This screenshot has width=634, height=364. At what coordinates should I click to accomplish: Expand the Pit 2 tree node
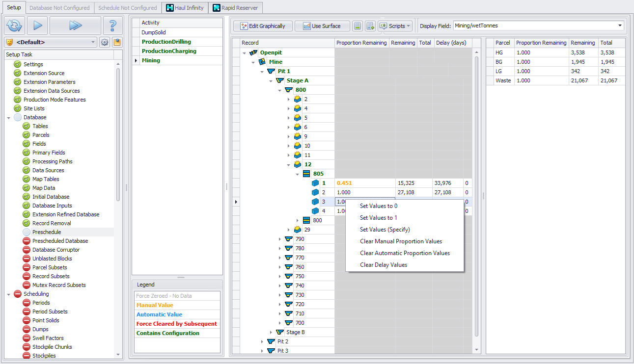tap(262, 341)
